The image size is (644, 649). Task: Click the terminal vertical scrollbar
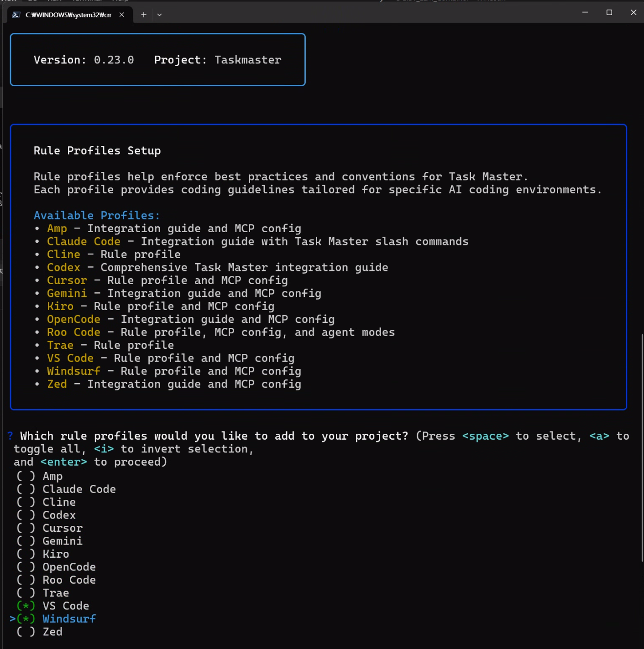[642, 447]
